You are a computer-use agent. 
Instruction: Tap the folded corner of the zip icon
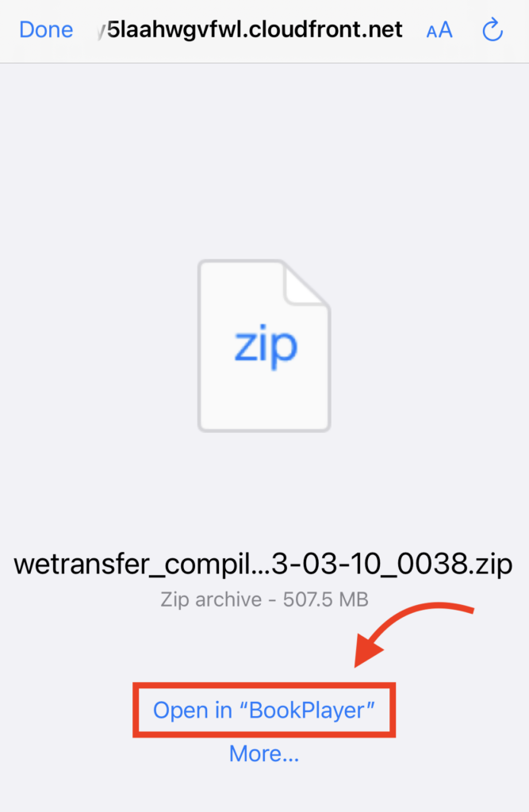click(x=305, y=284)
